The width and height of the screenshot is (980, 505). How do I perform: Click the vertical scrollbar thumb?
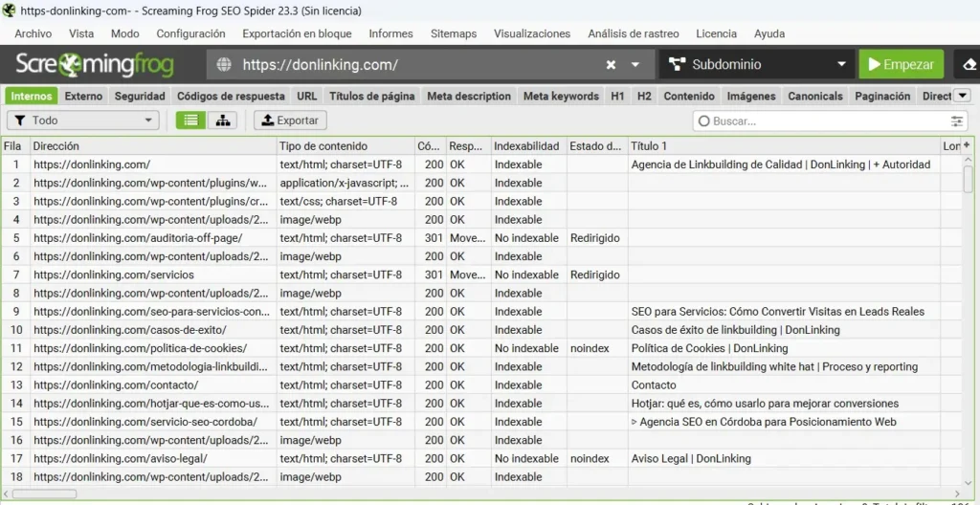click(969, 180)
